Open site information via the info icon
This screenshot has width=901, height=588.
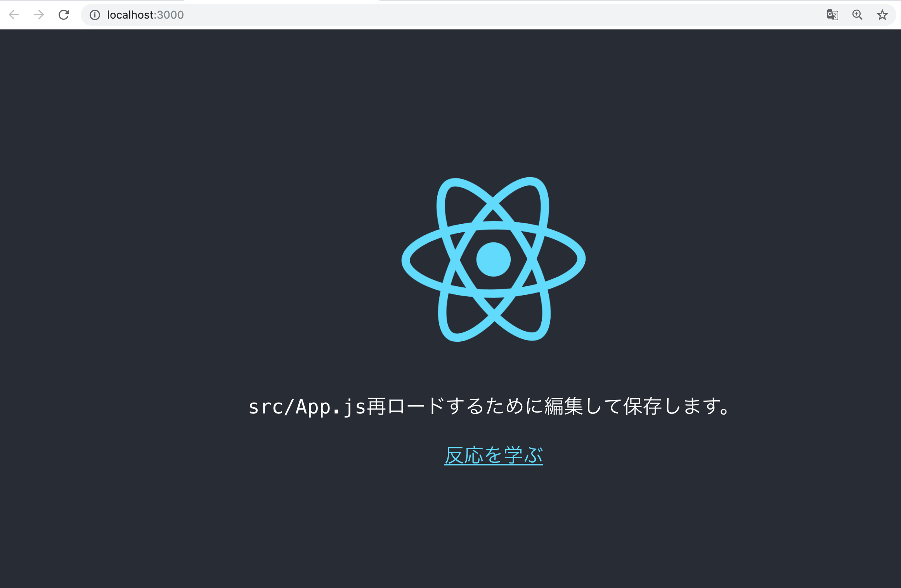click(95, 15)
